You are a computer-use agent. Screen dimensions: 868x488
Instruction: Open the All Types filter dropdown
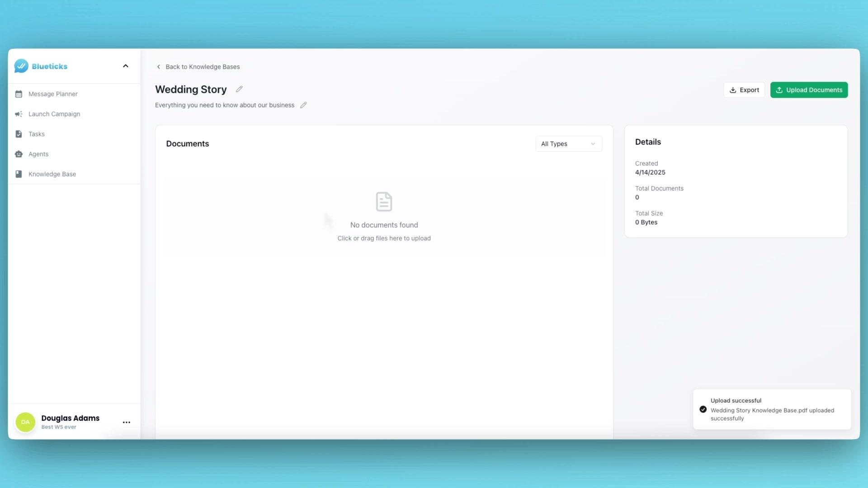pos(568,144)
